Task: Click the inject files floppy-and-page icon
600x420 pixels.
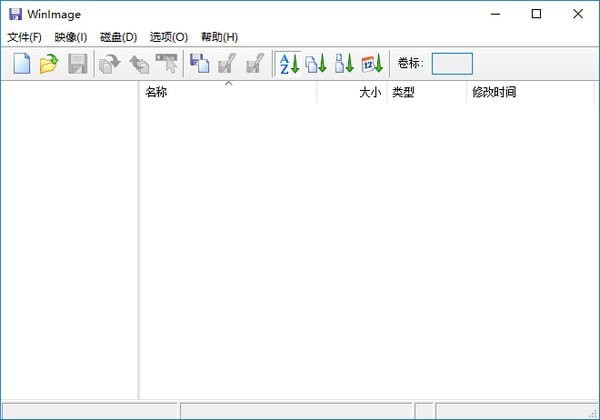Action: 199,63
